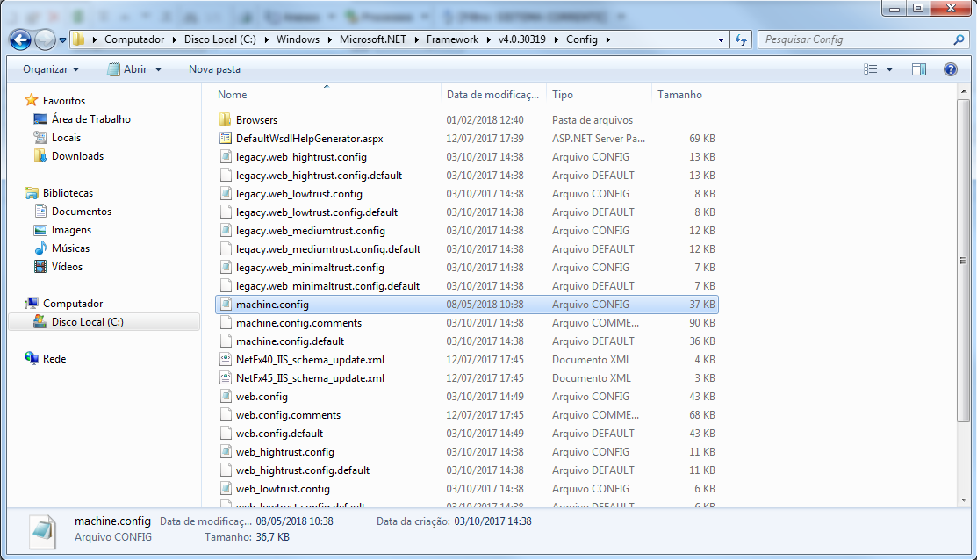Click the file list vertical scrollbar

963,261
